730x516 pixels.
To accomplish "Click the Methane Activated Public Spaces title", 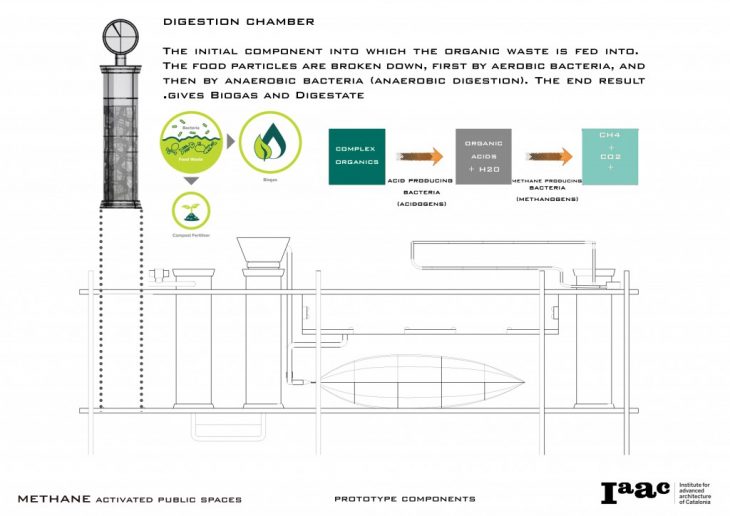I will pos(129,498).
